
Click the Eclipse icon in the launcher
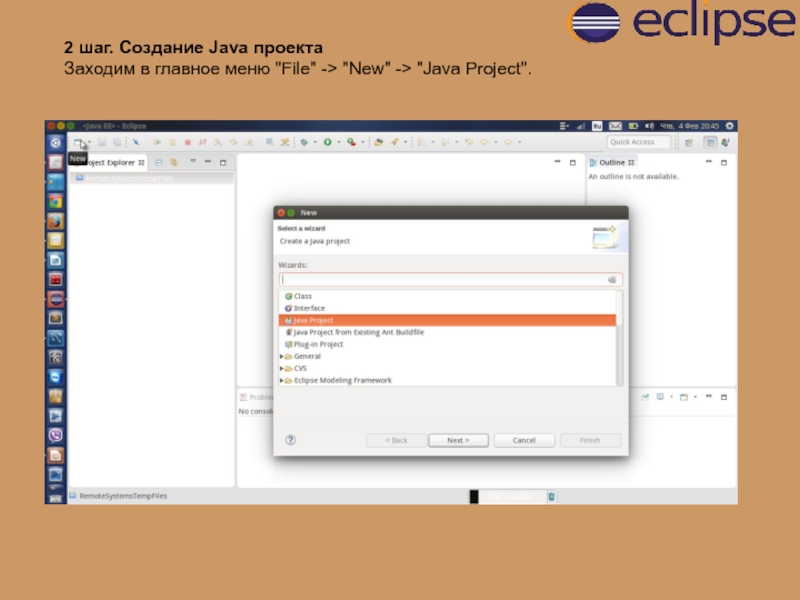click(x=56, y=299)
